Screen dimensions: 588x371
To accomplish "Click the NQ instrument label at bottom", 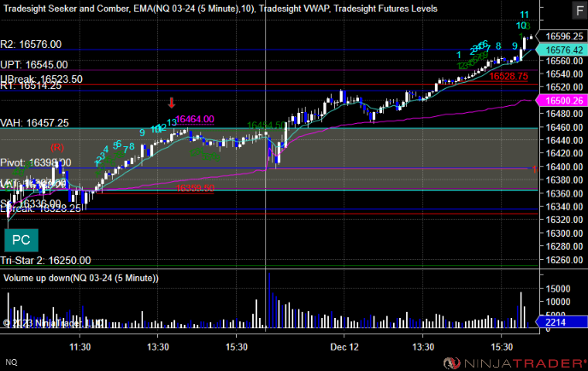I will click(x=11, y=362).
